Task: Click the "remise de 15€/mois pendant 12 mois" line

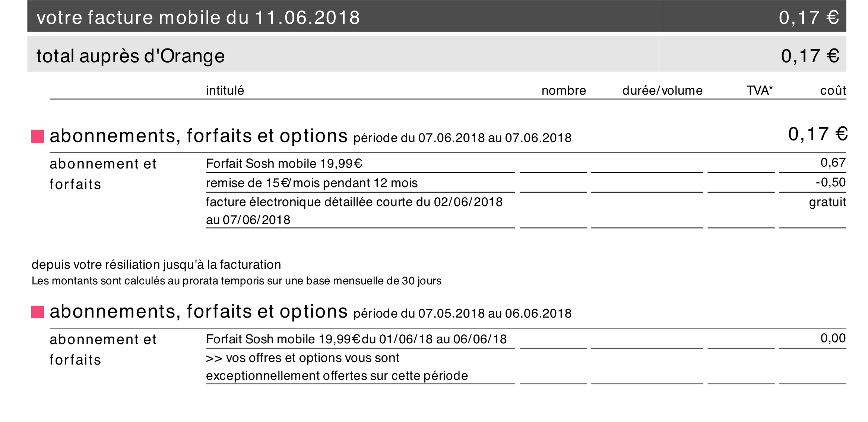Action: (x=311, y=183)
